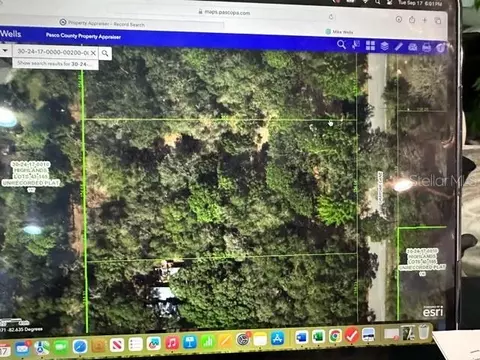
Task: Switch to the 'Mike Wells' browser tab
Action: 339,32
